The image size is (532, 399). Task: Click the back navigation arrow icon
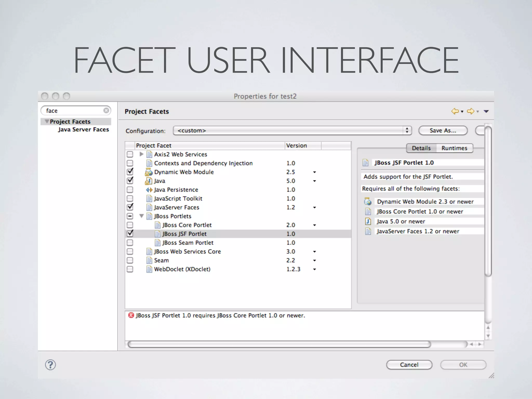455,111
